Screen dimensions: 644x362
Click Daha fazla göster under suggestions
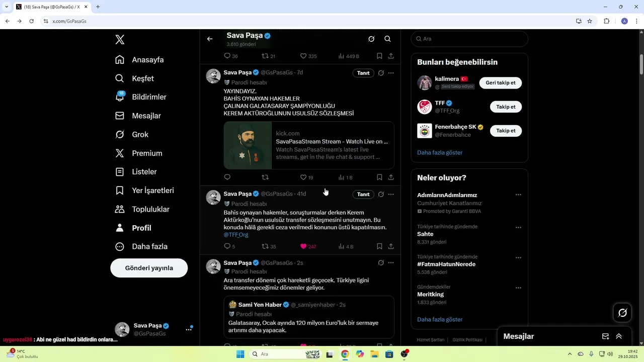click(x=440, y=152)
